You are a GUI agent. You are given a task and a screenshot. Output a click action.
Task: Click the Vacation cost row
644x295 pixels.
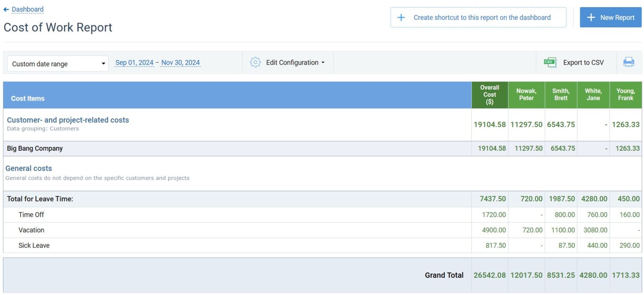[31, 230]
